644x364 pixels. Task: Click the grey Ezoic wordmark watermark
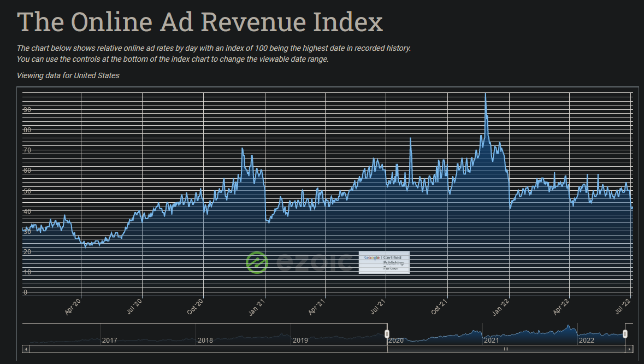[313, 262]
